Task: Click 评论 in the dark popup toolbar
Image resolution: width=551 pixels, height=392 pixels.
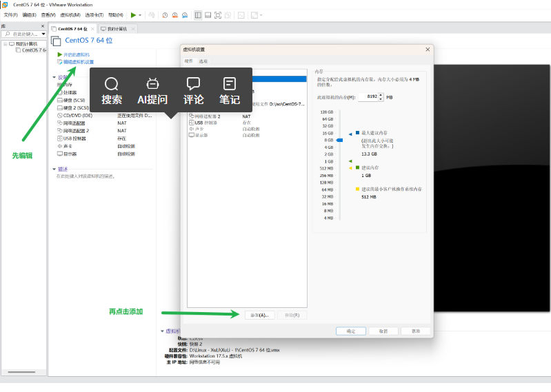Action: [x=193, y=90]
